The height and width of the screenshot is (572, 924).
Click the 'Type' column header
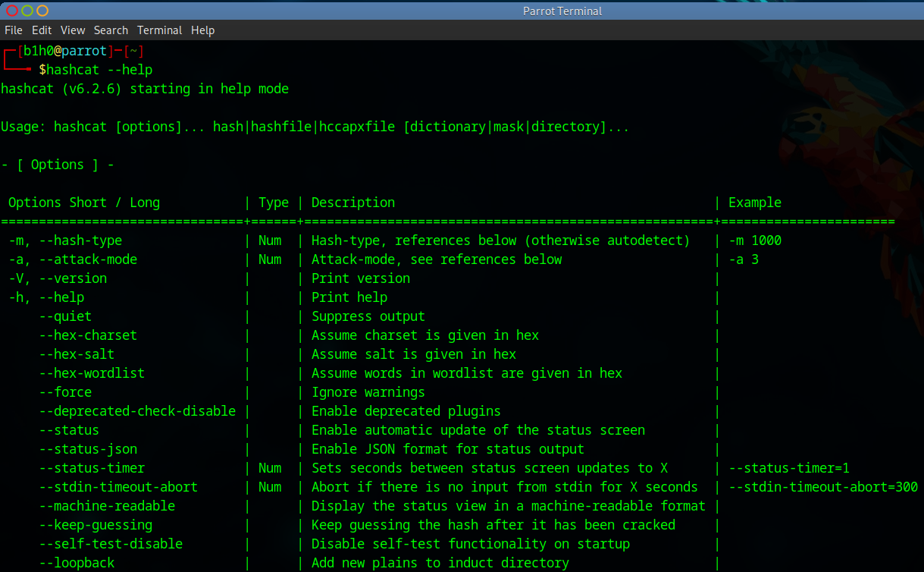[x=274, y=203]
